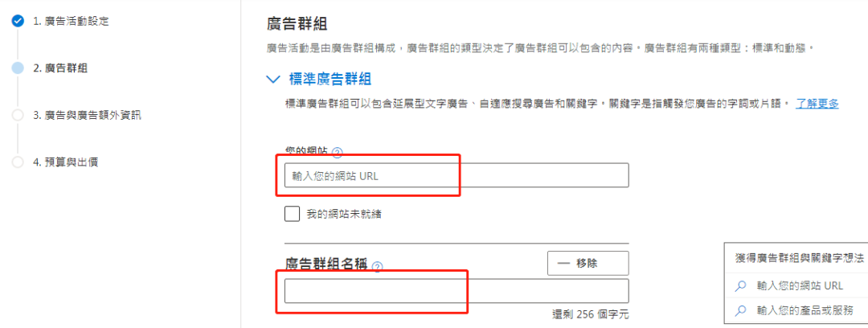Click the completed checkmark icon for step 1
The width and height of the screenshot is (868, 328).
(x=18, y=21)
